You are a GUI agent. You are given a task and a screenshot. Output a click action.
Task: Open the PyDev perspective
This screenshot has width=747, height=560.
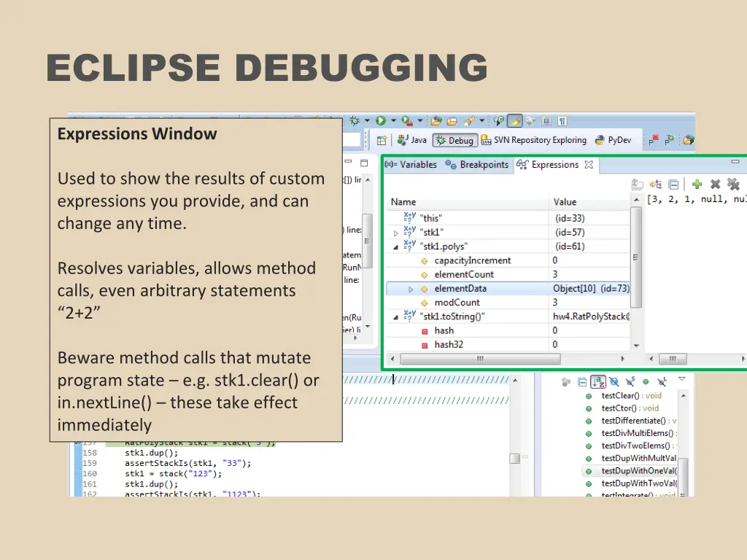pyautogui.click(x=620, y=140)
